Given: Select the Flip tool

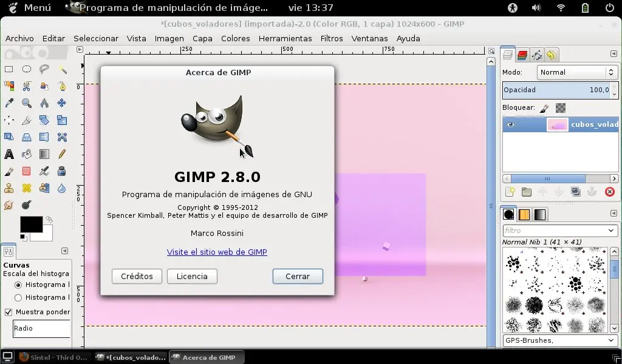Looking at the screenshot, I should coord(44,137).
